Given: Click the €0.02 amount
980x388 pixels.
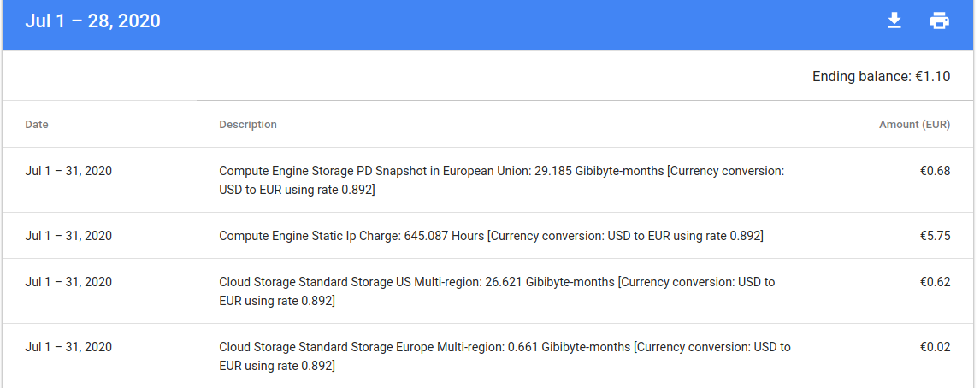Looking at the screenshot, I should point(935,347).
